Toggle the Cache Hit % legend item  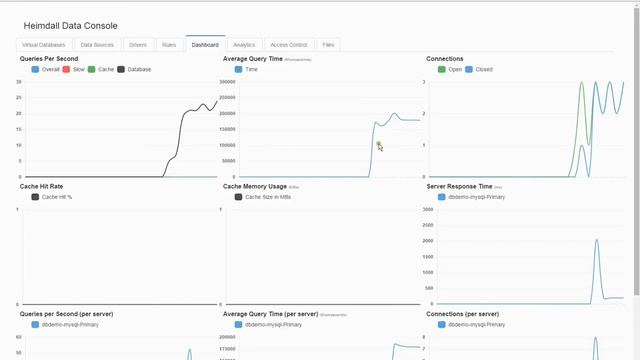point(52,197)
